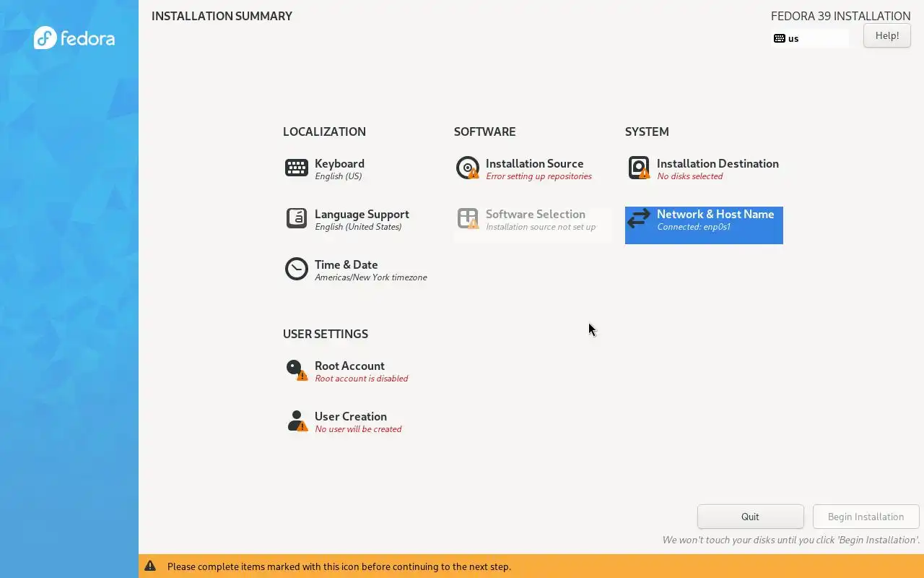Click the User Creation title
Image resolution: width=924 pixels, height=578 pixels.
coord(351,417)
